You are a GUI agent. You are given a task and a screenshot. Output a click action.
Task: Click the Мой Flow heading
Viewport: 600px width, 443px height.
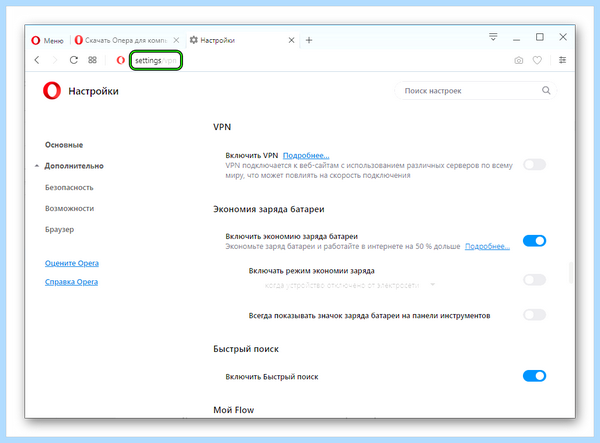[x=233, y=410]
